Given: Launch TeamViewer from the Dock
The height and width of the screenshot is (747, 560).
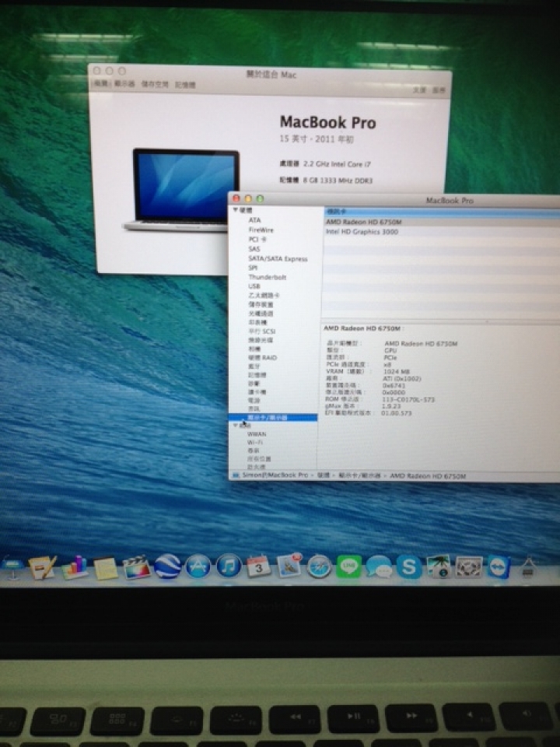Looking at the screenshot, I should [499, 567].
